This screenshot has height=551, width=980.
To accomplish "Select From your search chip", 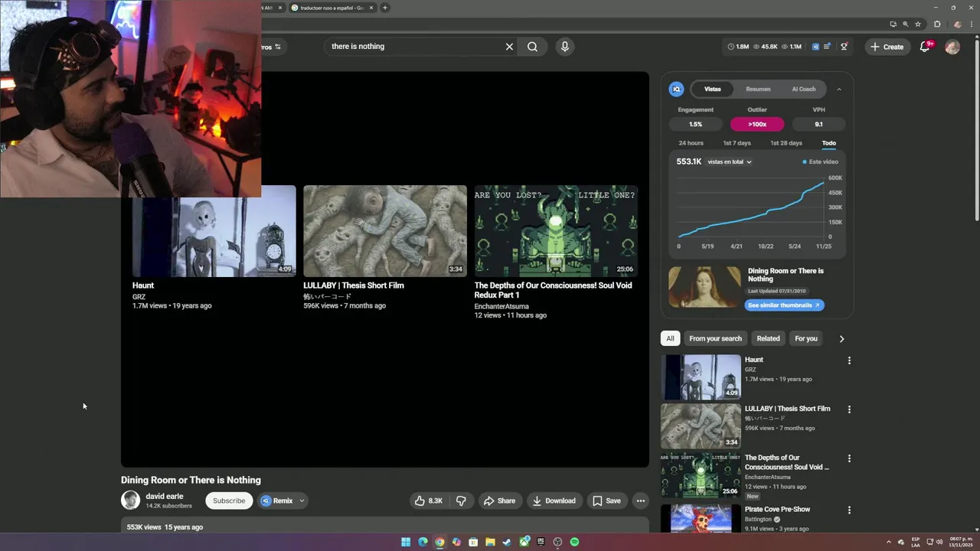I will coord(715,338).
